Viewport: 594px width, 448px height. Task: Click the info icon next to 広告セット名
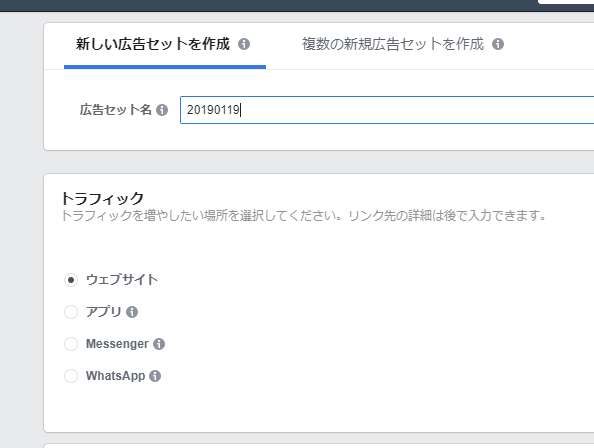(x=162, y=110)
